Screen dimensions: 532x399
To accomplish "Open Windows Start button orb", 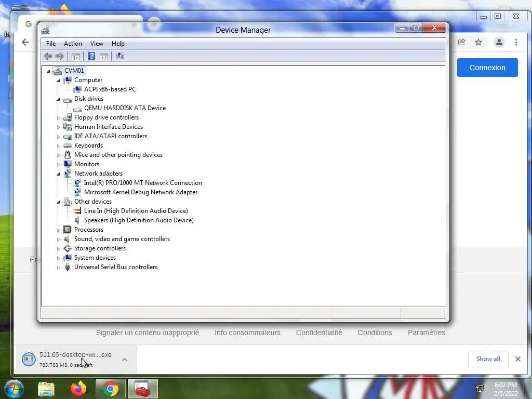I will point(14,389).
